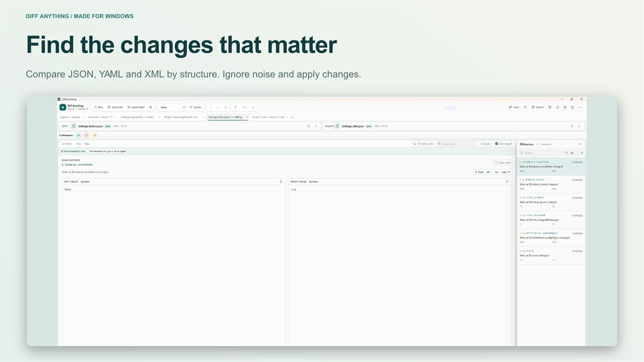Switch to the Tree view tab

point(78,144)
